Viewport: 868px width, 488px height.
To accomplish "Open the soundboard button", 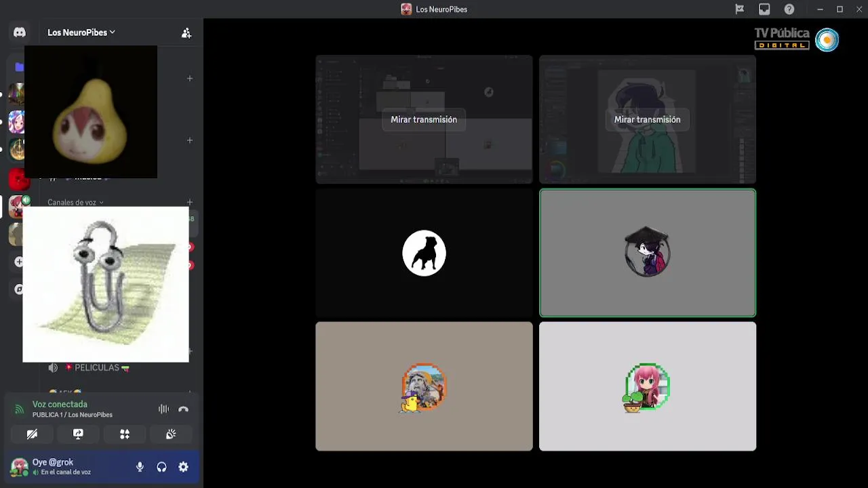I will [171, 434].
